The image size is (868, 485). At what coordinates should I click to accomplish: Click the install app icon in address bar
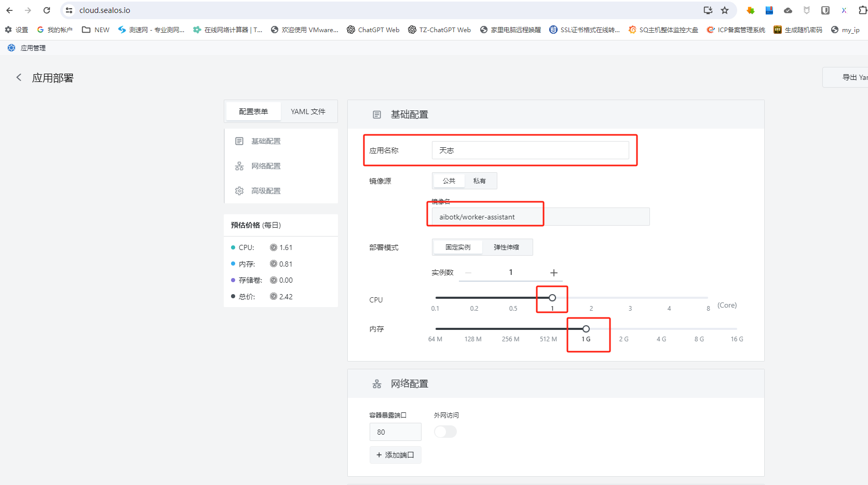coord(708,10)
